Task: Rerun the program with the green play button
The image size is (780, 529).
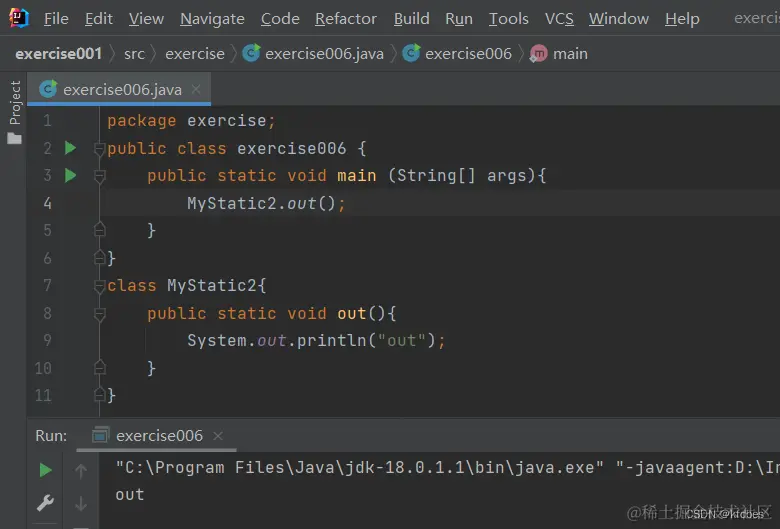Action: (45, 470)
